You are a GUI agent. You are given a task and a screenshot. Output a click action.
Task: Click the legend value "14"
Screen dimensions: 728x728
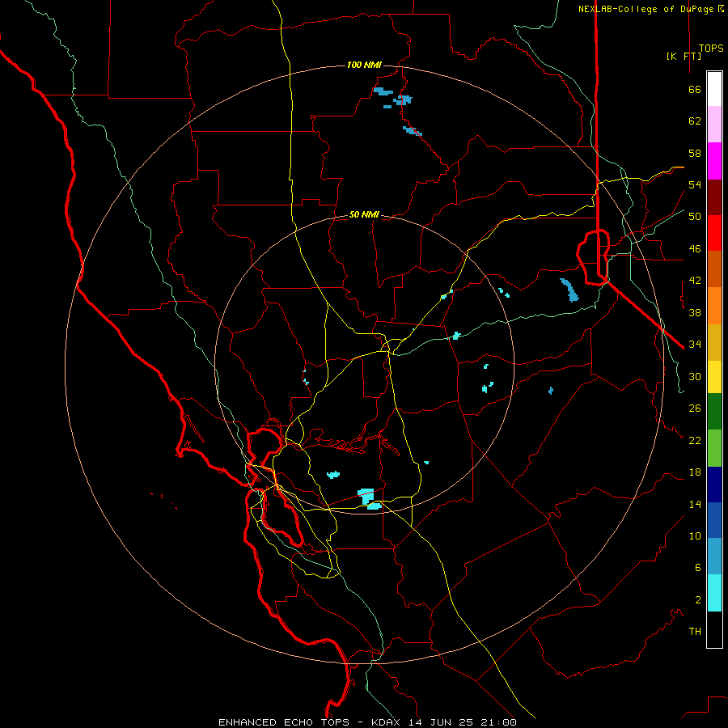[x=695, y=504]
